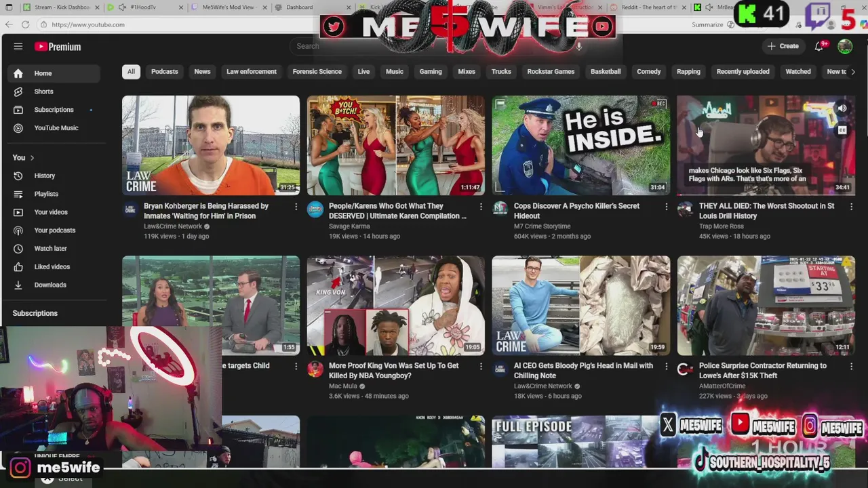Image resolution: width=868 pixels, height=488 pixels.
Task: Open Watch later in the sidebar
Action: click(54, 249)
